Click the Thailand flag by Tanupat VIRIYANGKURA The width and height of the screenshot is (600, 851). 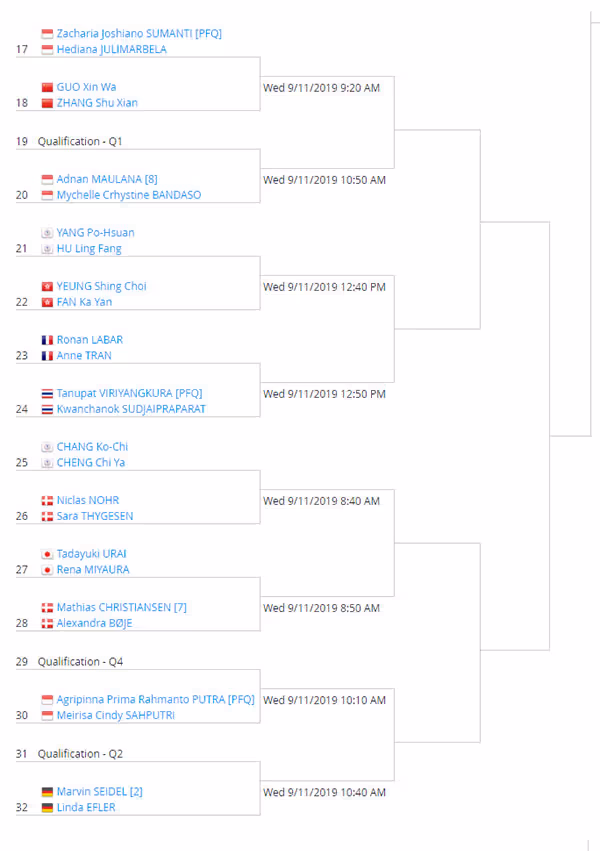(x=47, y=394)
